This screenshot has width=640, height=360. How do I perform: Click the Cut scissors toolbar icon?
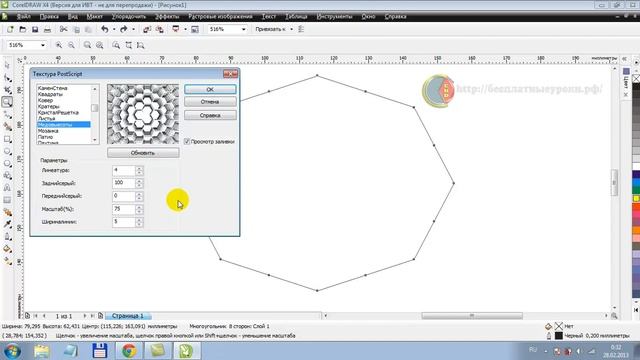63,29
